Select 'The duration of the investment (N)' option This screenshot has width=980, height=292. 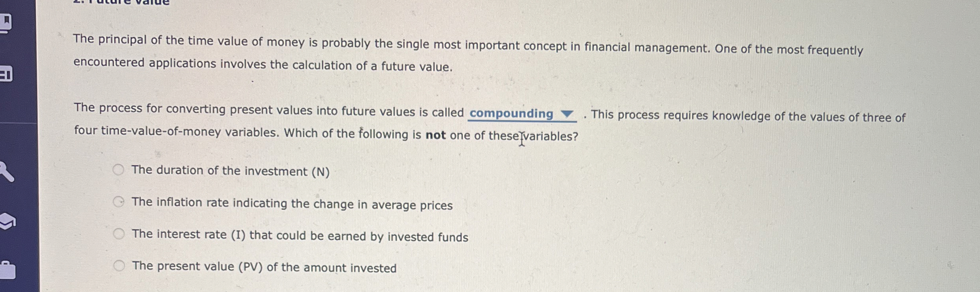pos(118,170)
